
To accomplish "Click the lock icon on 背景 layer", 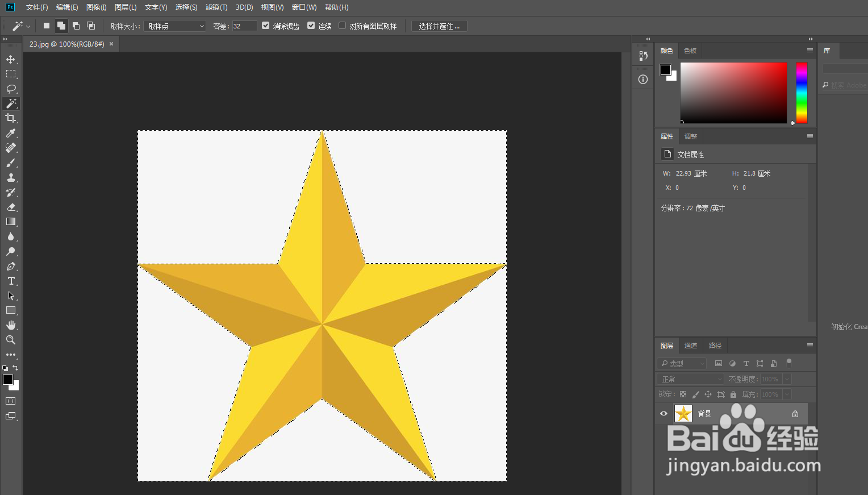I will coord(795,414).
